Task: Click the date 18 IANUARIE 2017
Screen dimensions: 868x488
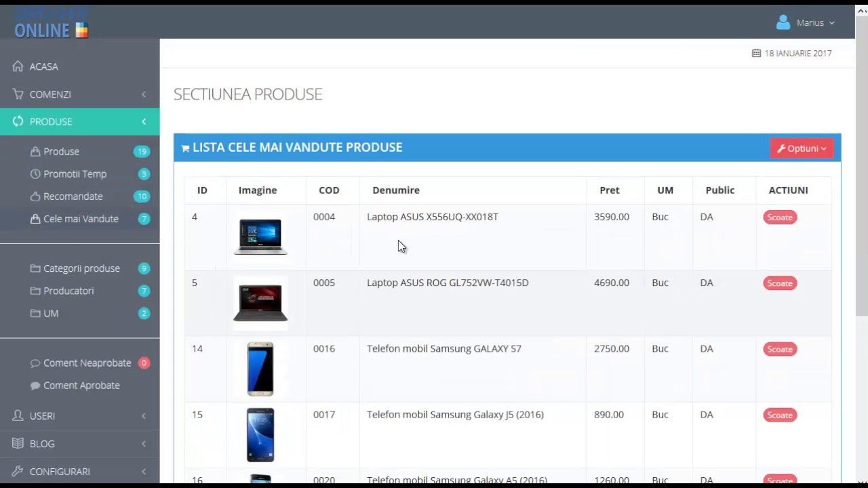Action: pos(798,54)
